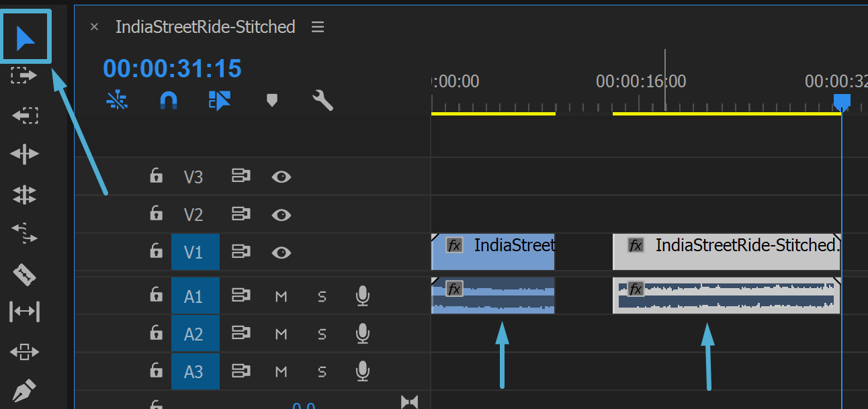Click the playhead timecode display
Viewport: 868px width, 409px height.
pos(172,68)
